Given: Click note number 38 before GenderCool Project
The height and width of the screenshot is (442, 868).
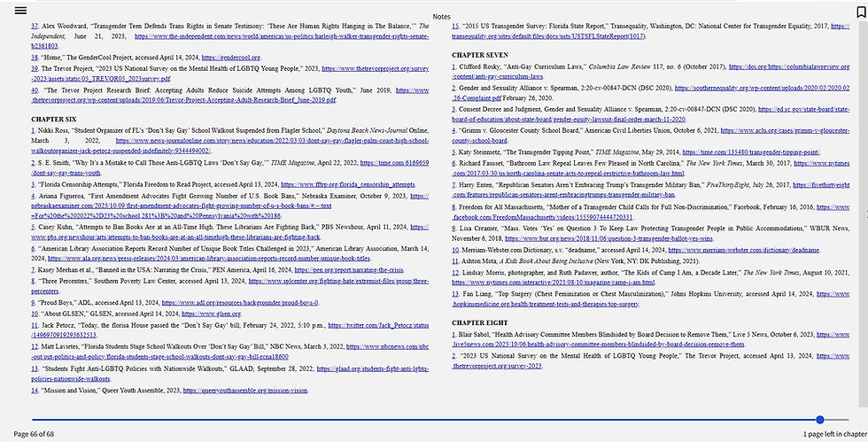Looking at the screenshot, I should click(35, 58).
